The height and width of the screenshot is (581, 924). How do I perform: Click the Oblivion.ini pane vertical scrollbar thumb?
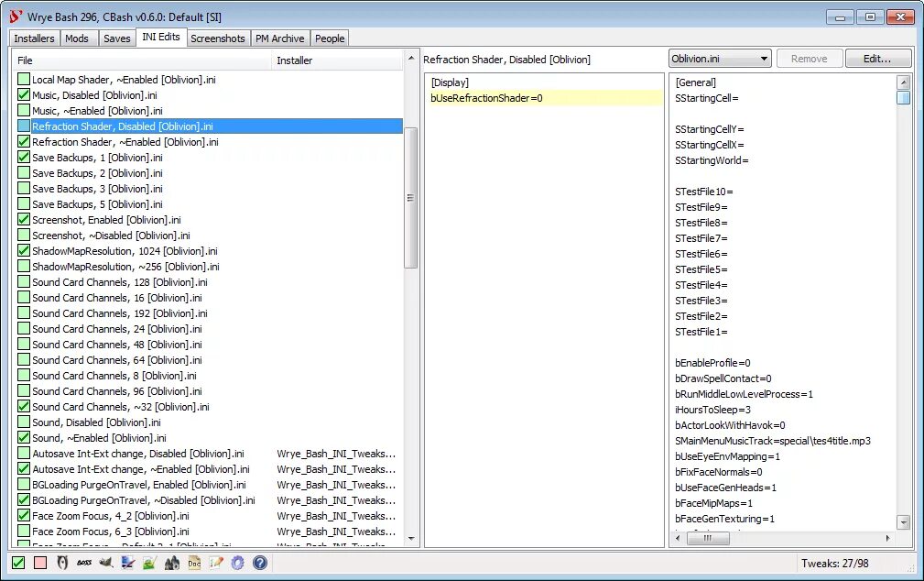[x=903, y=97]
